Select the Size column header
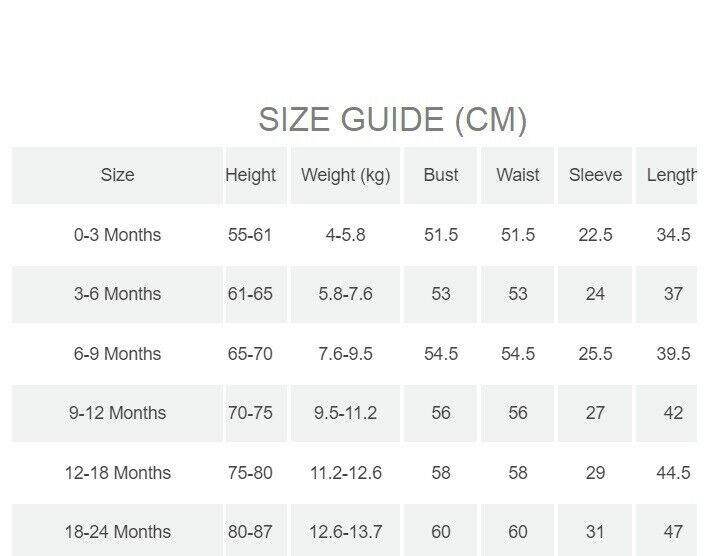This screenshot has height=556, width=718. coord(117,175)
